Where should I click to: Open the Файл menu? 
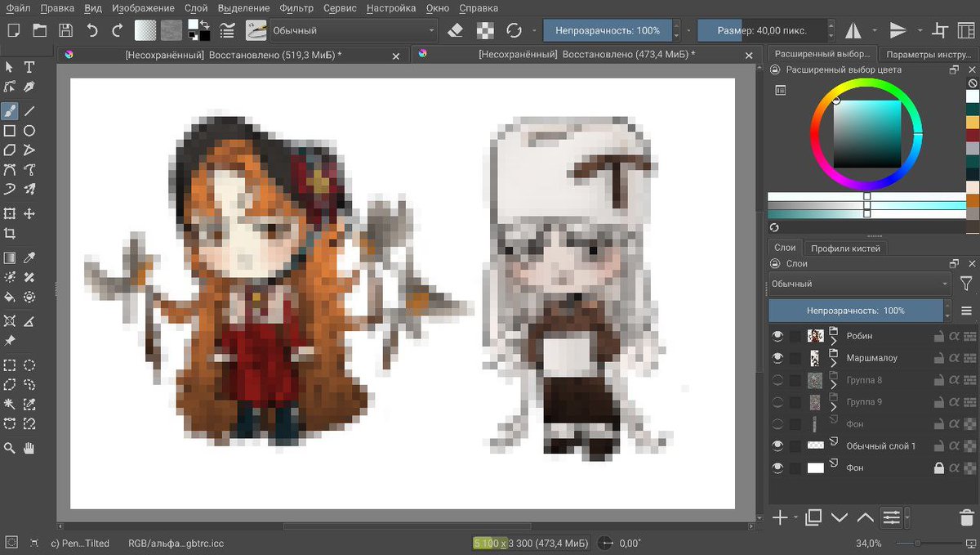(x=17, y=8)
